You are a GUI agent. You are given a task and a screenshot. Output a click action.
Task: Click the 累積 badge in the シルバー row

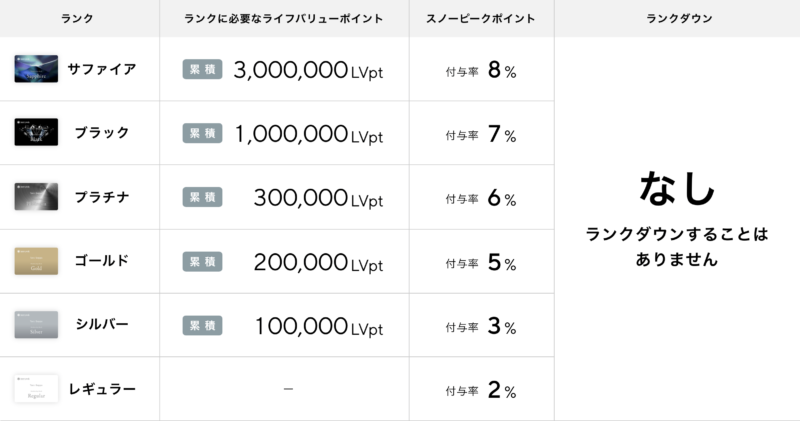(203, 326)
